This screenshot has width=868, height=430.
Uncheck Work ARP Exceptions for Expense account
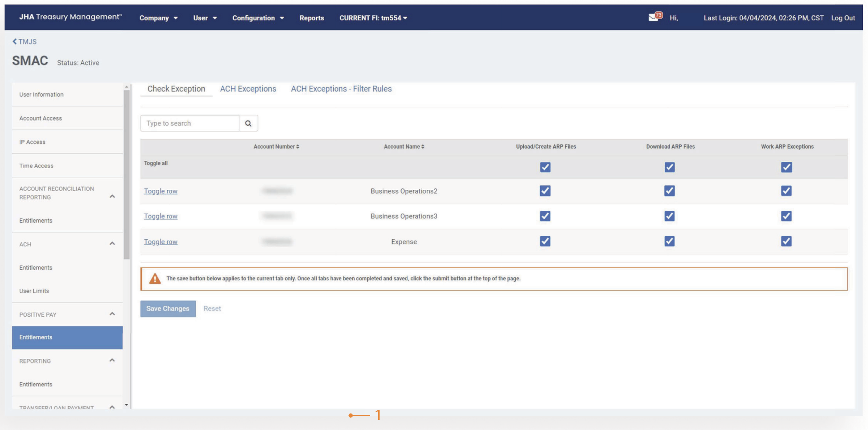tap(786, 241)
